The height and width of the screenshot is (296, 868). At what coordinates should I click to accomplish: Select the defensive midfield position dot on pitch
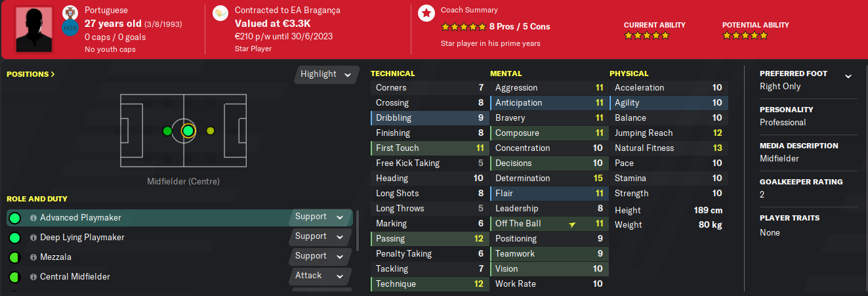[167, 131]
